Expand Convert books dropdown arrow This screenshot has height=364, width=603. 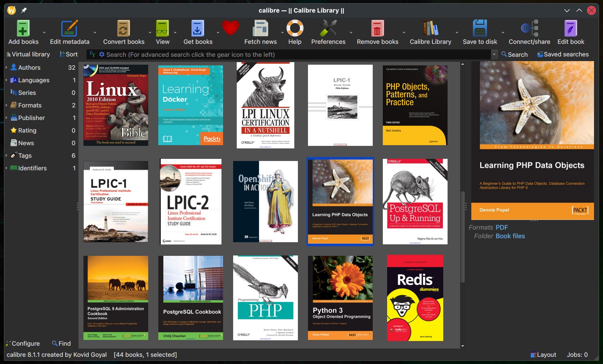click(150, 33)
